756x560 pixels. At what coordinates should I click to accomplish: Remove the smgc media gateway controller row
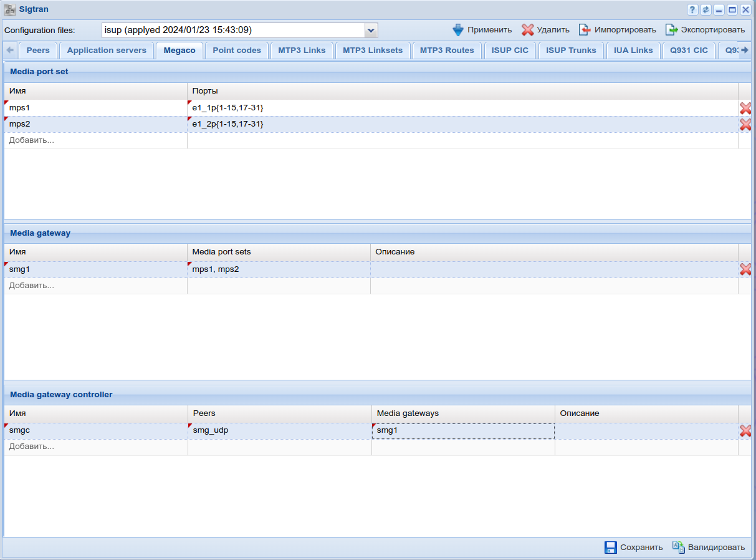pyautogui.click(x=745, y=431)
